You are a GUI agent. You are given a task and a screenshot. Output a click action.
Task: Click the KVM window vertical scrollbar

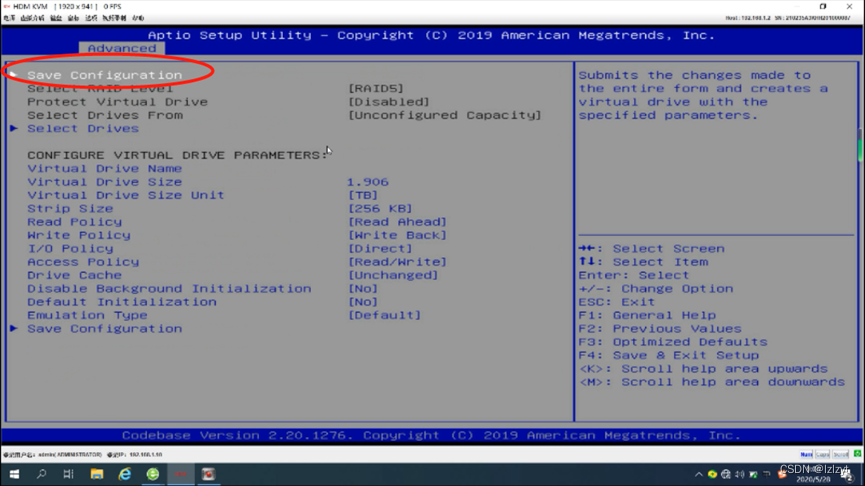click(x=861, y=145)
